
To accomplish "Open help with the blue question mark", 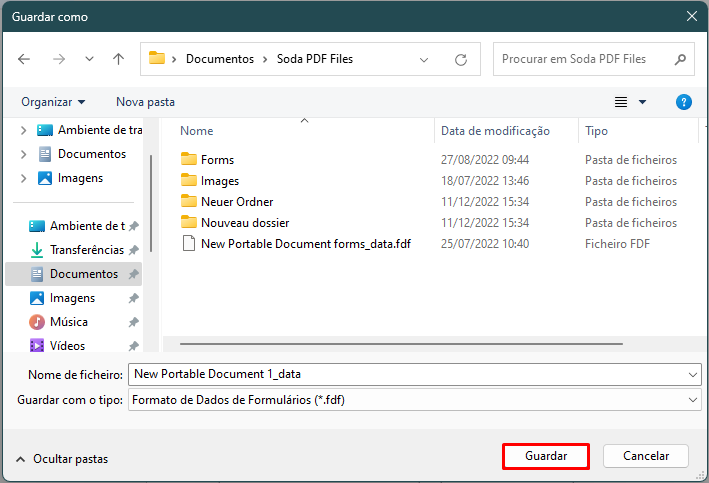I will (x=684, y=102).
